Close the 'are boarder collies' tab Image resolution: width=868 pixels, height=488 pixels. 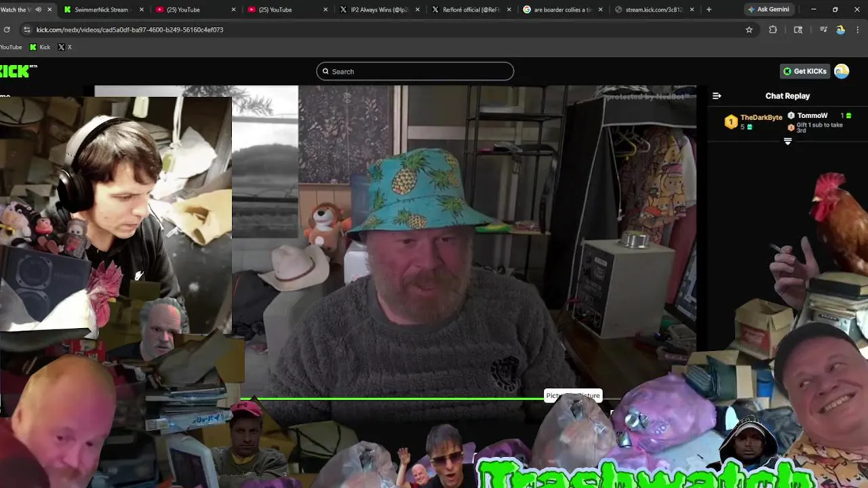pos(601,9)
